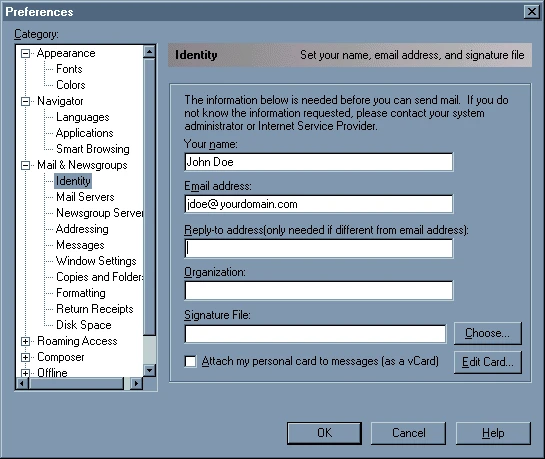Expand the Composer category
Screen dimensions: 545x459
point(25,357)
